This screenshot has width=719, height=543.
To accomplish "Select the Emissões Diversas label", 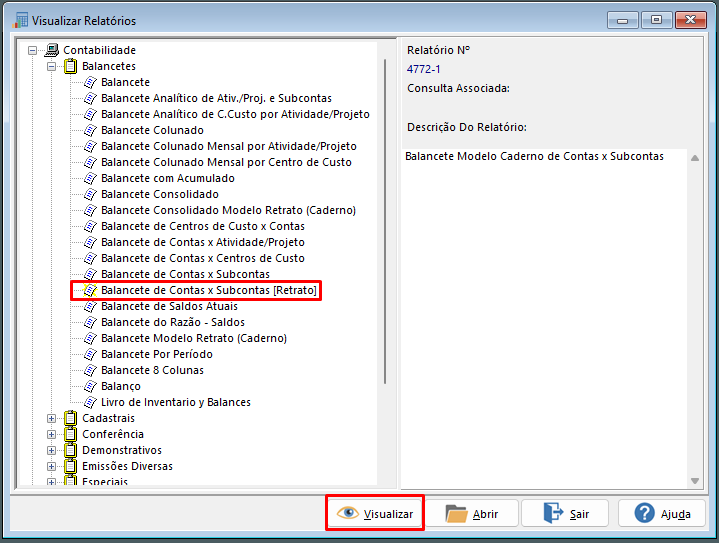I will coord(127,466).
